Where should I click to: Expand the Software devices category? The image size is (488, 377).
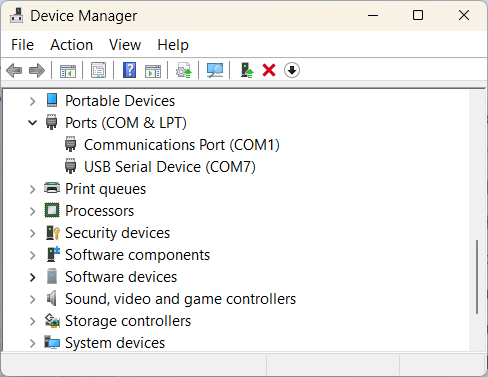coord(32,277)
